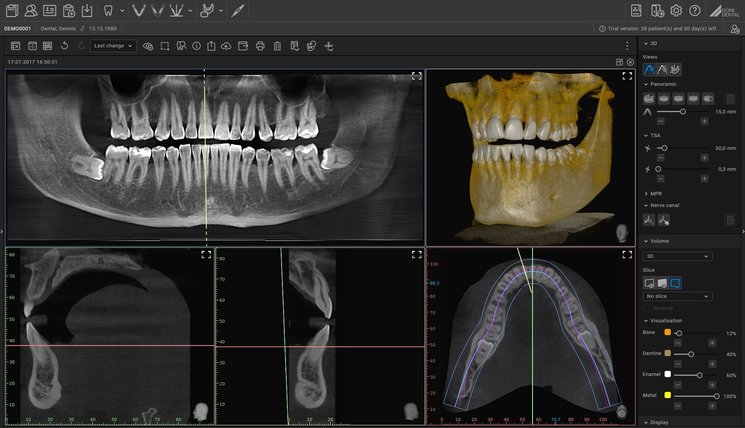This screenshot has height=428, width=745.
Task: Click the info icon in image toolbar
Action: tap(197, 46)
